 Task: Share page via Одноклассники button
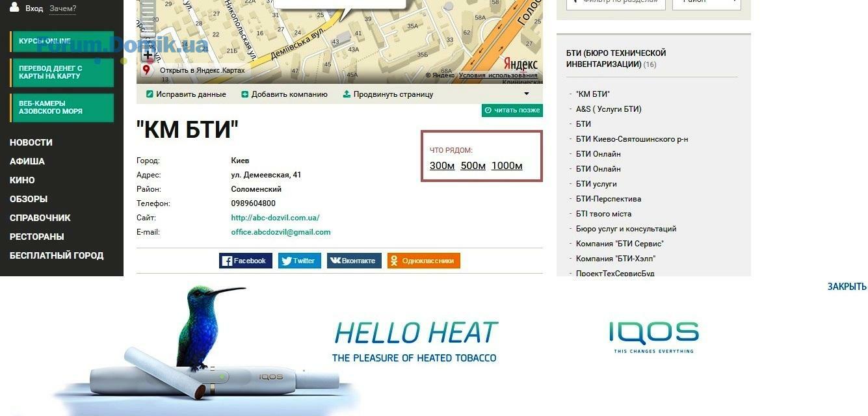424,261
